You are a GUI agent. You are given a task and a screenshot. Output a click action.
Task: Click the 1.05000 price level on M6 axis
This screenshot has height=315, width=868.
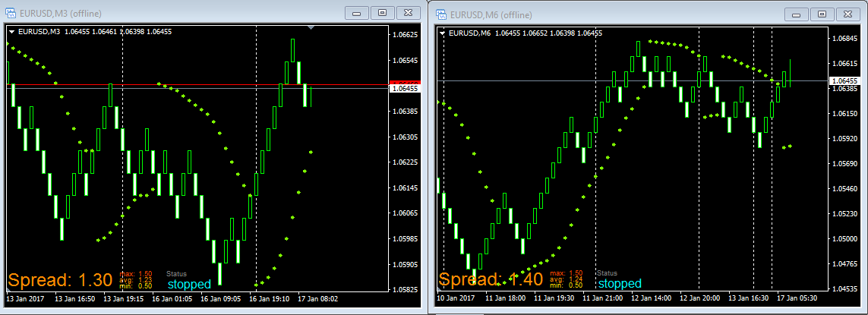coord(844,238)
